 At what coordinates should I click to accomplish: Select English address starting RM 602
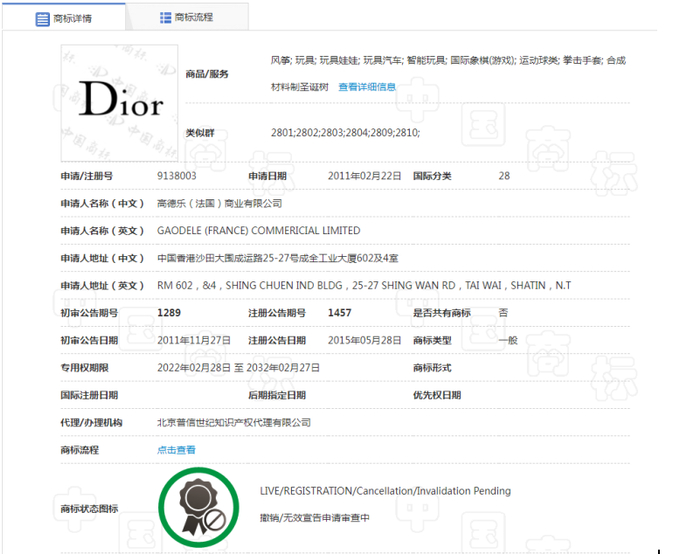[364, 286]
